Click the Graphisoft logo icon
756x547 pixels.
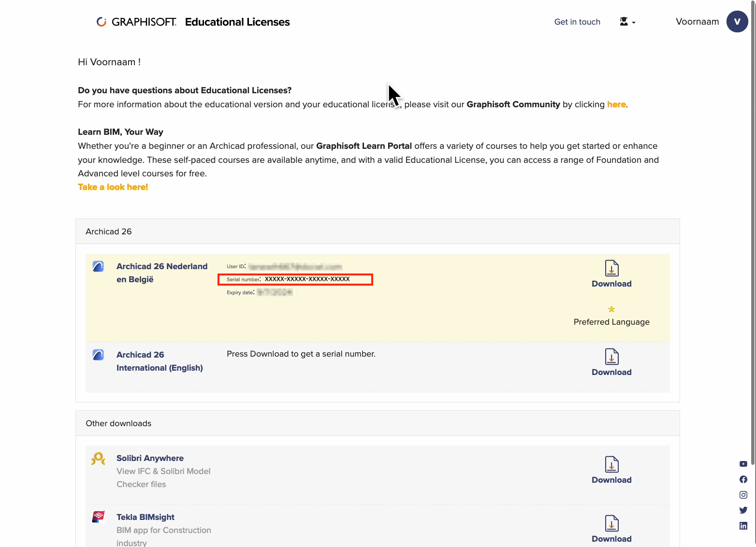pyautogui.click(x=102, y=22)
